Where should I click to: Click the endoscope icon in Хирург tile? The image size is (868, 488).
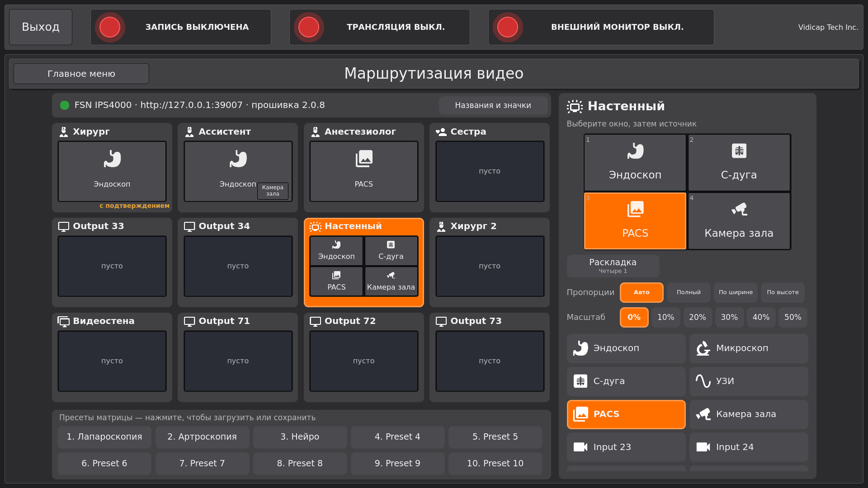coord(112,159)
